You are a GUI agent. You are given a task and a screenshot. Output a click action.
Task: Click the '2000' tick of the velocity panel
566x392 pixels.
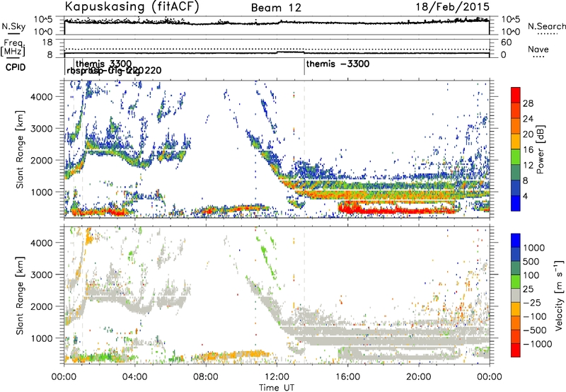coord(41,306)
